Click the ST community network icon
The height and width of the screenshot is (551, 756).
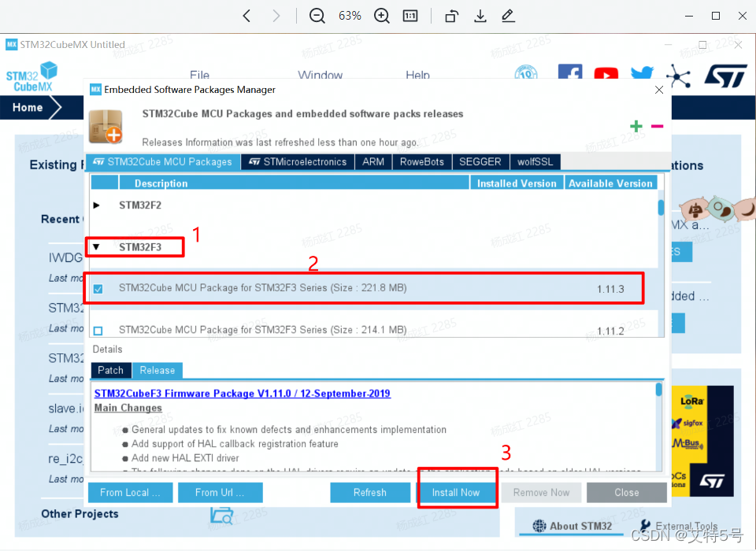(x=678, y=76)
